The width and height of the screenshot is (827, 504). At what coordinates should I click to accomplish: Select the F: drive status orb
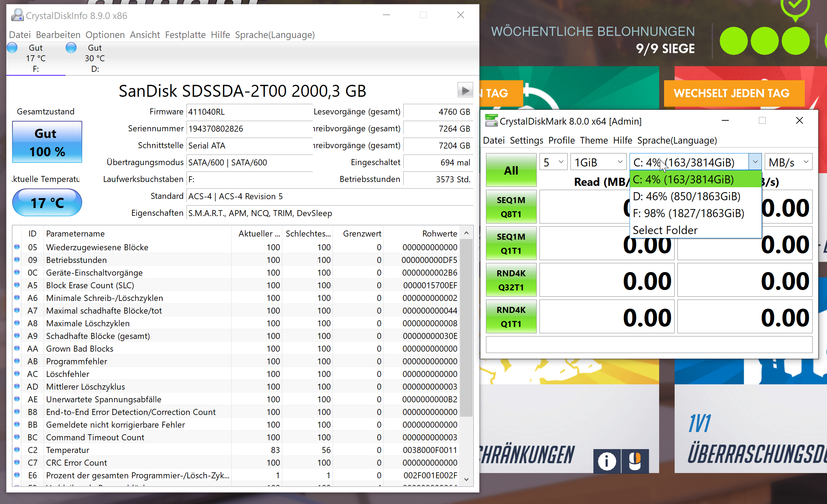point(12,48)
